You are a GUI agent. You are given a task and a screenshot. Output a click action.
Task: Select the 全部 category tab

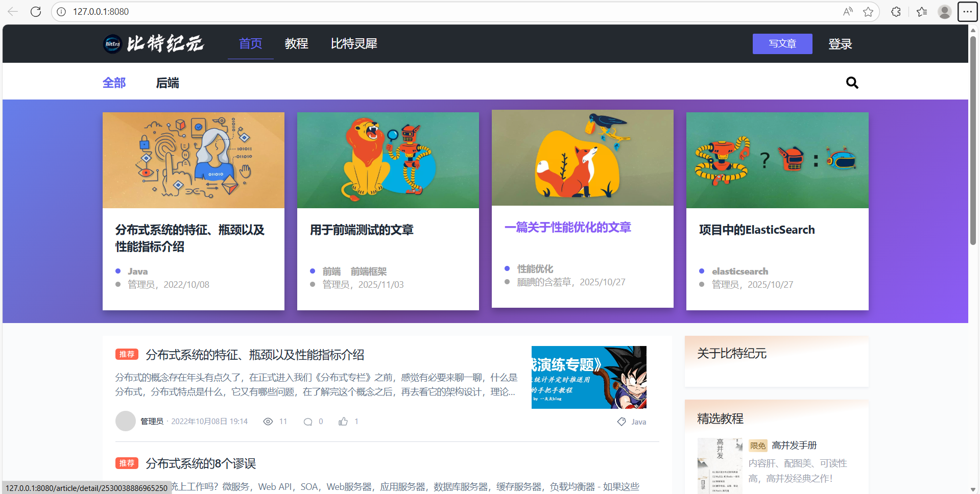pos(114,83)
